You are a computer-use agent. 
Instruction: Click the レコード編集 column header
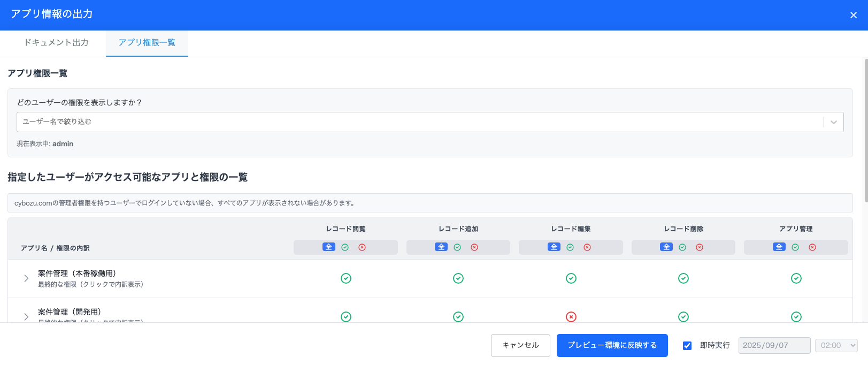[571, 229]
